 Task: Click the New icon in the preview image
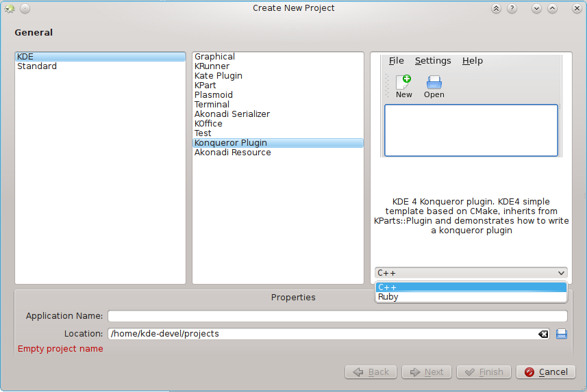tap(404, 87)
